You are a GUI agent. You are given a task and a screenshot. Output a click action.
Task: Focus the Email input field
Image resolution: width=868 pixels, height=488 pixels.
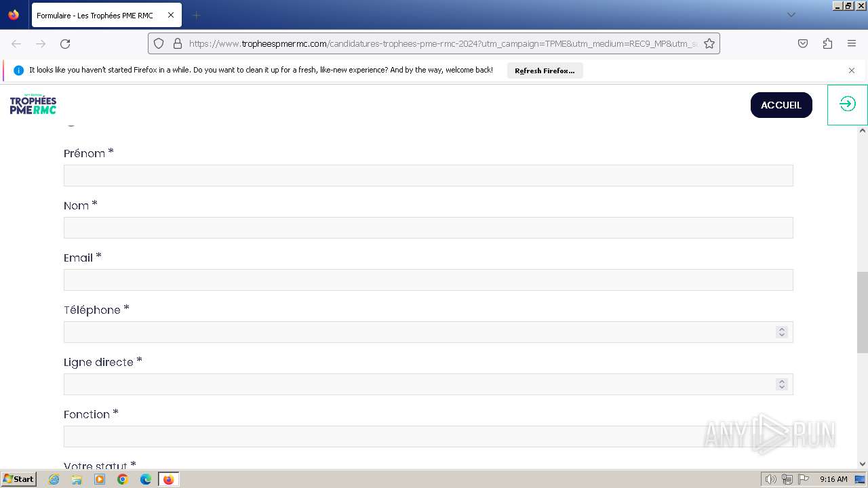coord(428,280)
